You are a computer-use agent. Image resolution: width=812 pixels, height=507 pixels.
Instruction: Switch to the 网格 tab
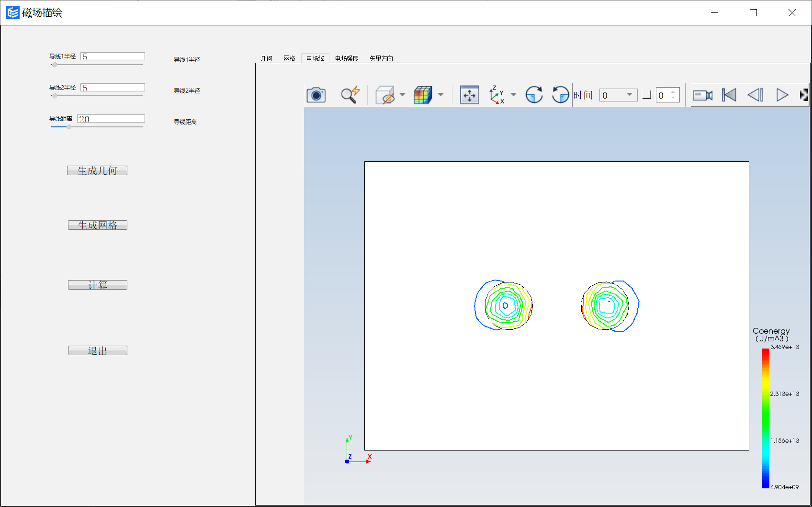(x=289, y=58)
